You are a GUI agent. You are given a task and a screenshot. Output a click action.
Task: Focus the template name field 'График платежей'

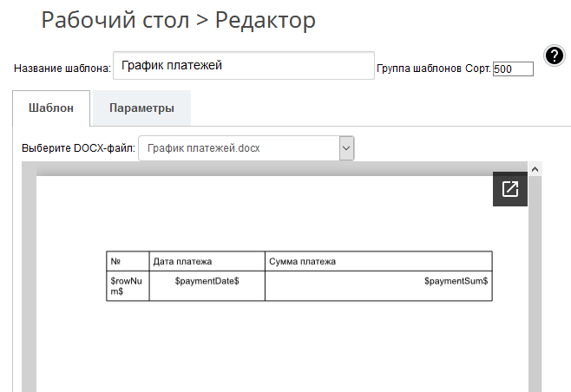tap(243, 66)
